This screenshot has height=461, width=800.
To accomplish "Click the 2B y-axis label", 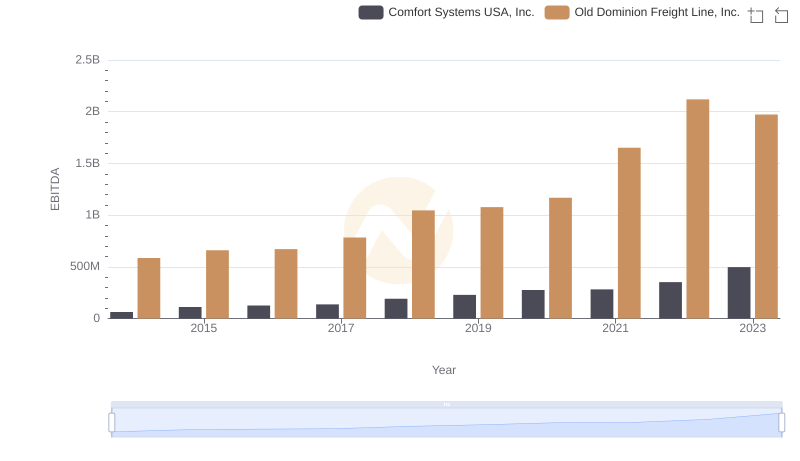I will (x=92, y=111).
